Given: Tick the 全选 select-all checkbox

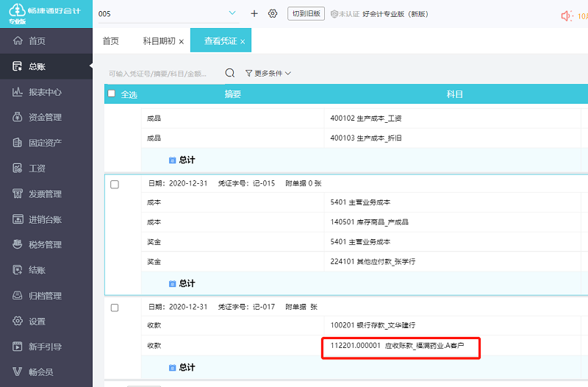Looking at the screenshot, I should pos(112,93).
